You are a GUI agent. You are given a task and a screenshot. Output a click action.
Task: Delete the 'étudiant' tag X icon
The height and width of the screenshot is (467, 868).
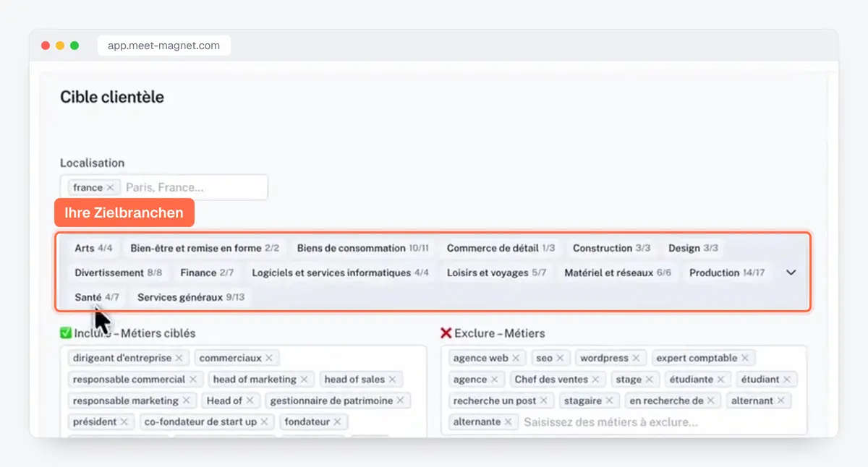pos(787,380)
